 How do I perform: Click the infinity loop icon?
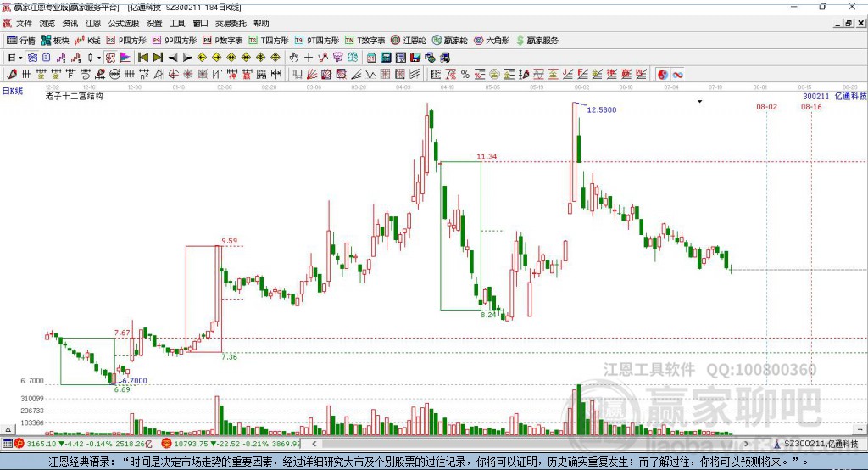tap(677, 75)
